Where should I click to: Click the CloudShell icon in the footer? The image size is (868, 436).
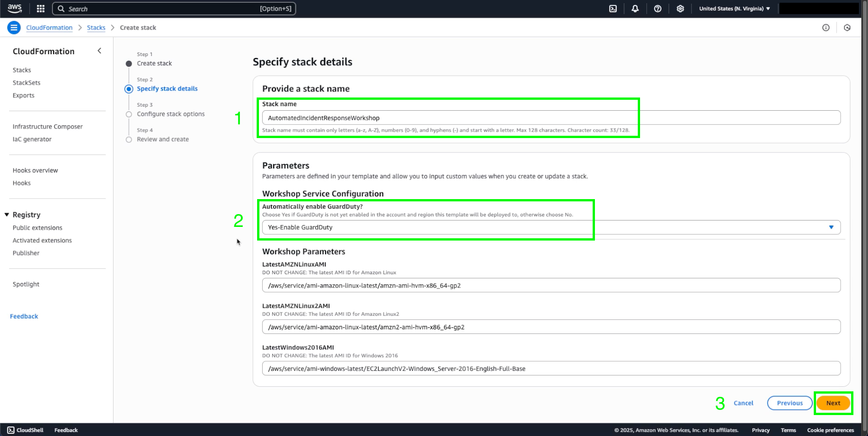pos(11,430)
